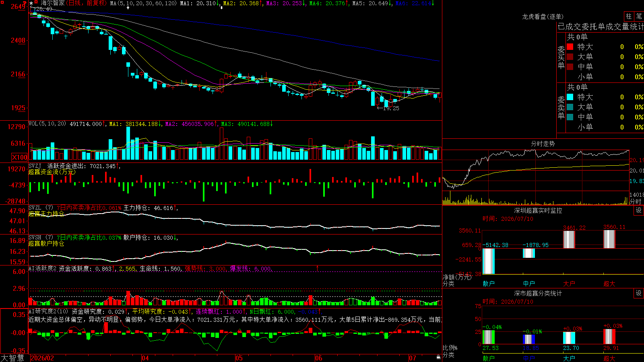Screen dimensions: 644x362
Task: Click the red question mark icon
Action: pyautogui.click(x=25, y=3)
